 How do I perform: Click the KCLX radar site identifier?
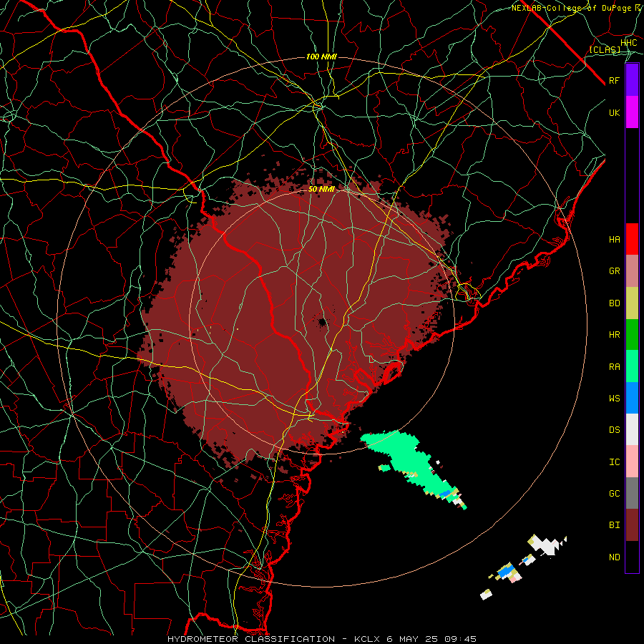(367, 639)
